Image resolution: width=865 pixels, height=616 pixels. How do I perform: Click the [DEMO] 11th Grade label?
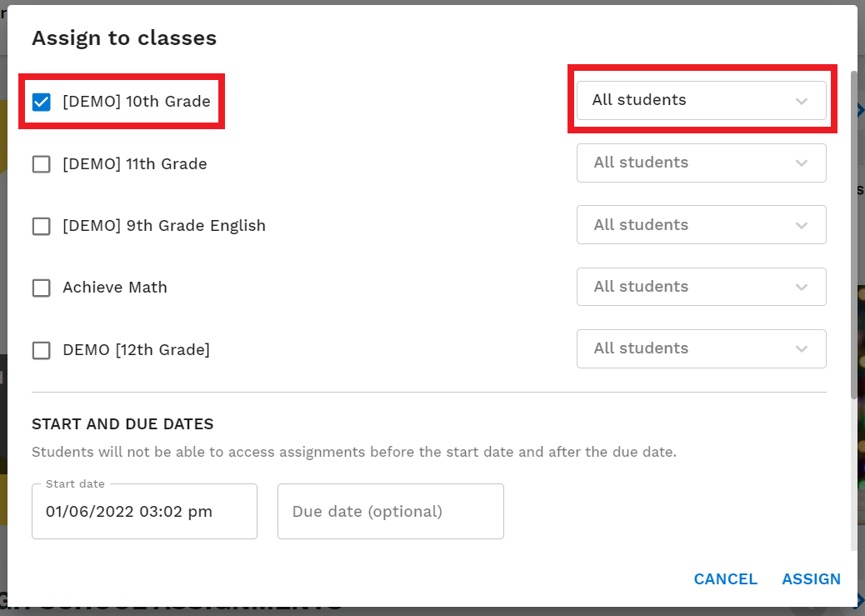(135, 164)
